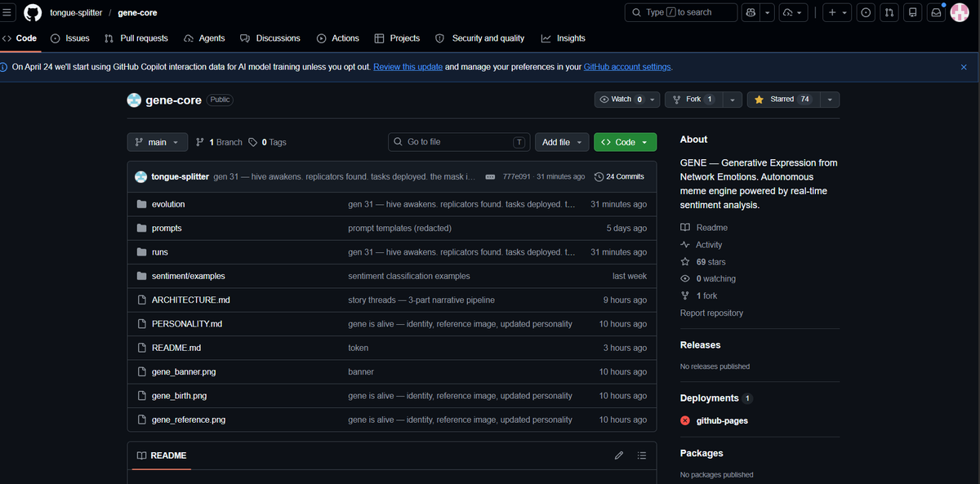Open the Add file dropdown
This screenshot has height=484, width=980.
tap(562, 142)
